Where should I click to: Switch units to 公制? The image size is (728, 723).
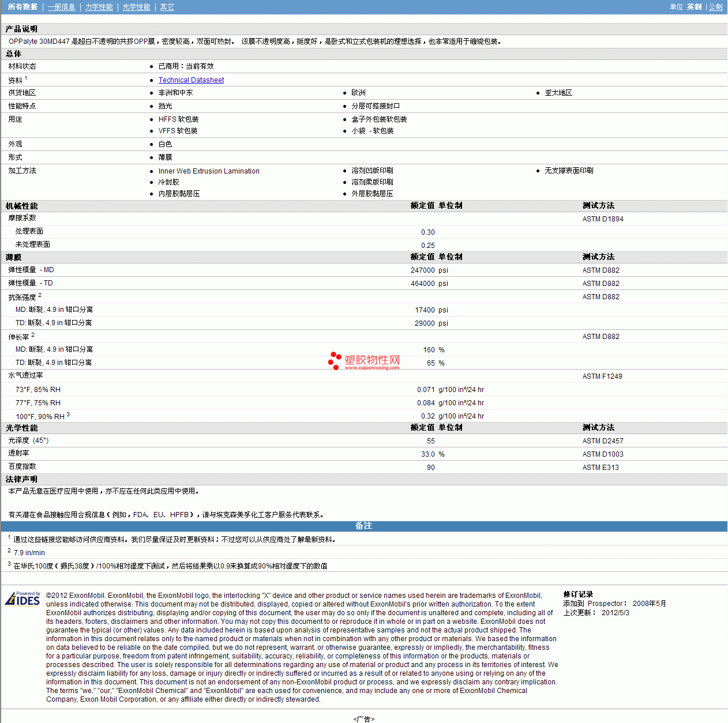coord(715,7)
